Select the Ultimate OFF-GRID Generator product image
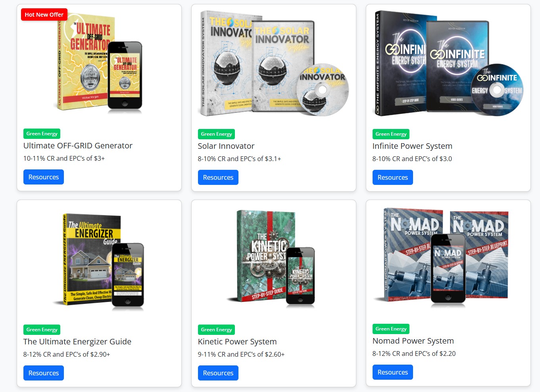 [x=98, y=63]
